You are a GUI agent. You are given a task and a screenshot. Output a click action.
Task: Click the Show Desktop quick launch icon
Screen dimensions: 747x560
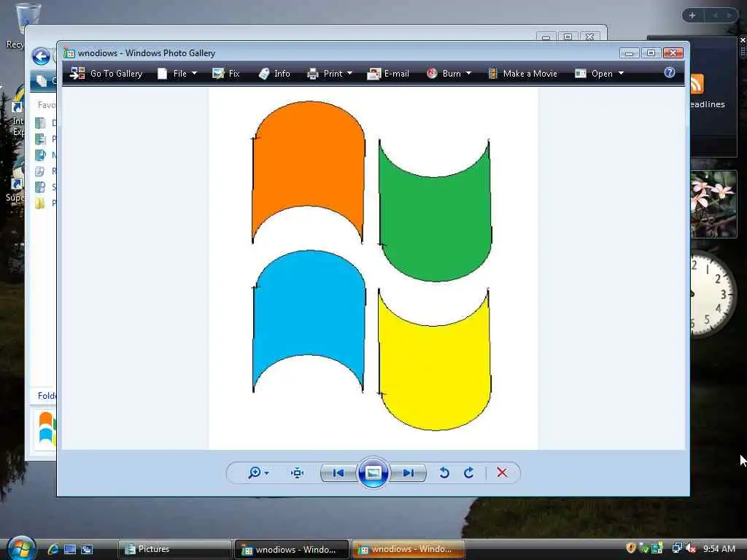pos(70,549)
